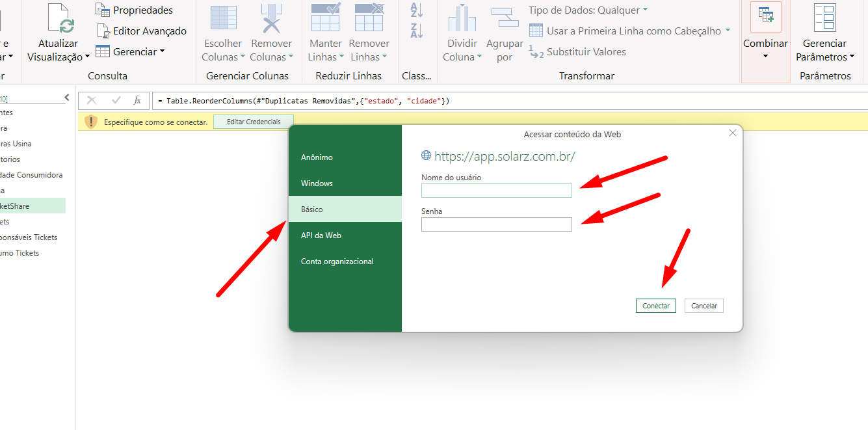This screenshot has height=430, width=868.
Task: Select the Anônimo authentication tab
Action: (317, 157)
